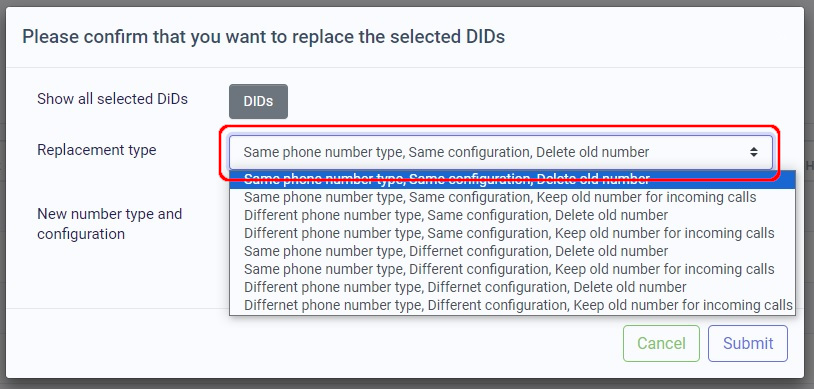Cancel the DID replacement dialog
This screenshot has height=389, width=814.
(661, 343)
